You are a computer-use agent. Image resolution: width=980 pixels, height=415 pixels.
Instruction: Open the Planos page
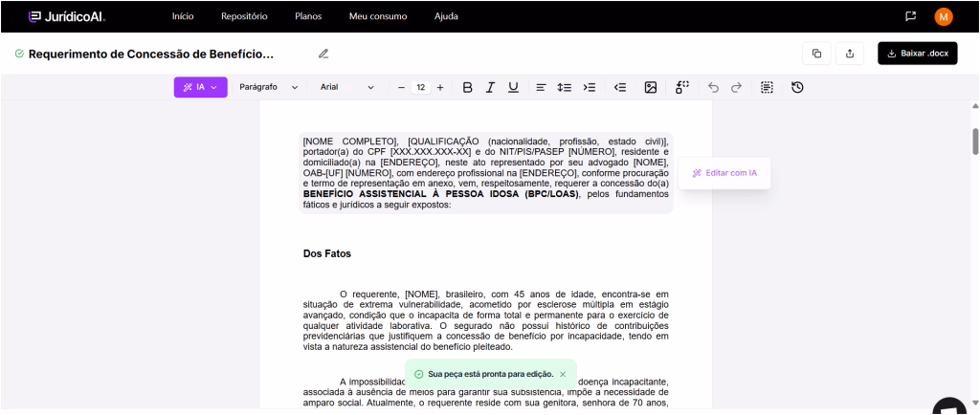click(x=308, y=16)
